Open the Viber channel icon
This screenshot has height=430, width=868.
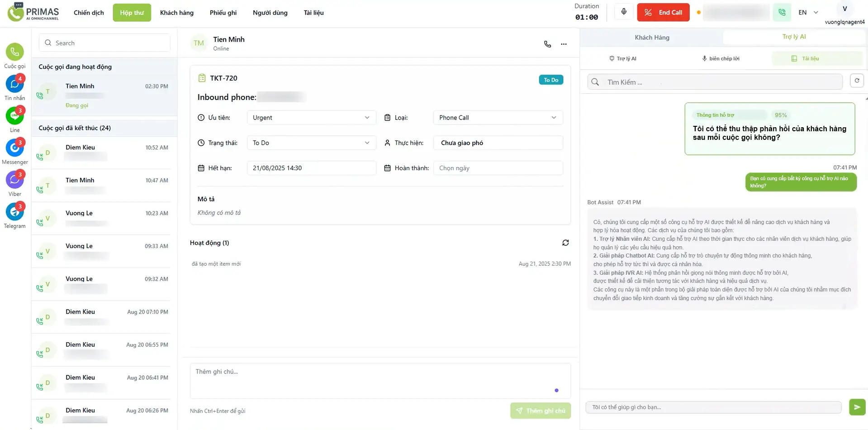click(x=14, y=180)
